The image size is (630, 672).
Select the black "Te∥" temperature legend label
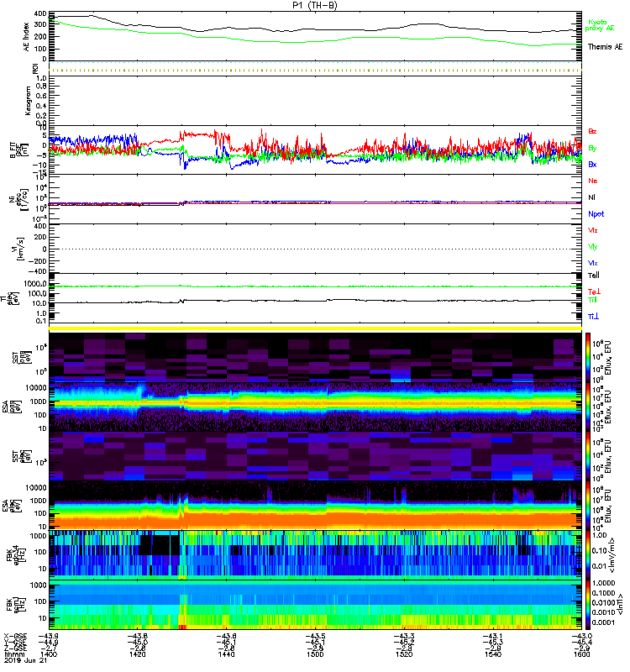pyautogui.click(x=594, y=276)
